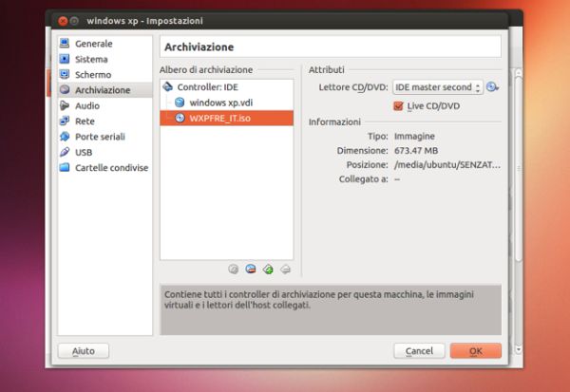Open Cartelle condivise shared folders
This screenshot has width=570, height=392.
[111, 167]
